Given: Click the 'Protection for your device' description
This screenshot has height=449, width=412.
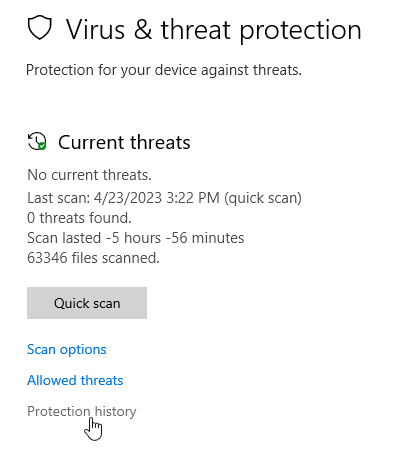Looking at the screenshot, I should [x=164, y=70].
